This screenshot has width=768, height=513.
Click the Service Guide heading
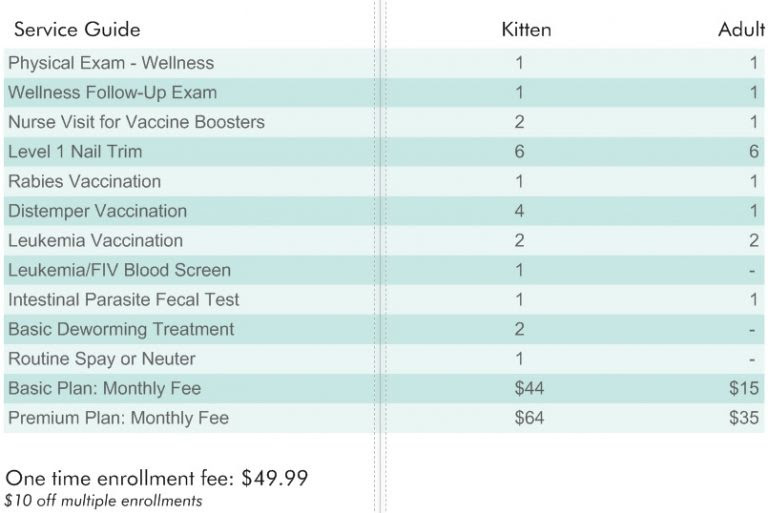point(77,29)
